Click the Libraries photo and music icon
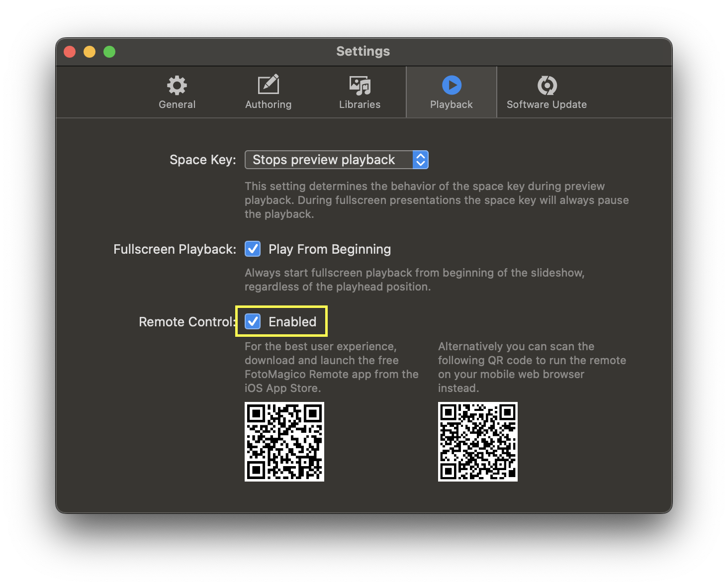The image size is (728, 587). [360, 86]
